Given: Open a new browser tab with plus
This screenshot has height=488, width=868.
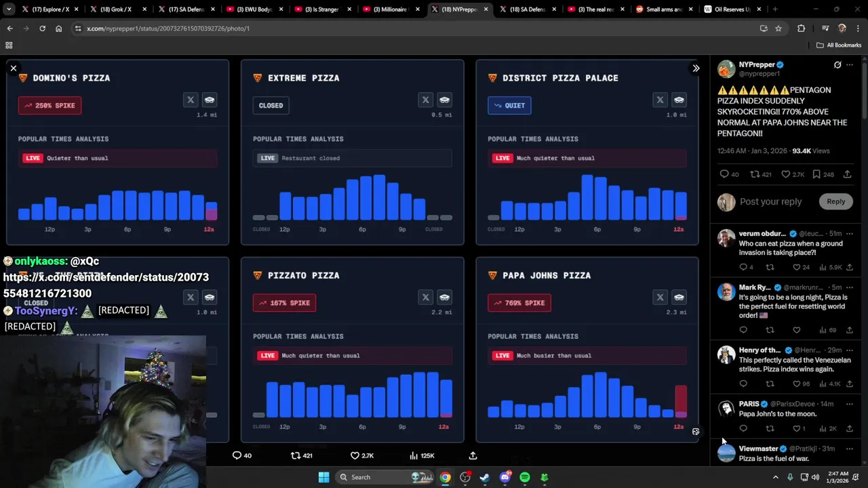Looking at the screenshot, I should [775, 9].
